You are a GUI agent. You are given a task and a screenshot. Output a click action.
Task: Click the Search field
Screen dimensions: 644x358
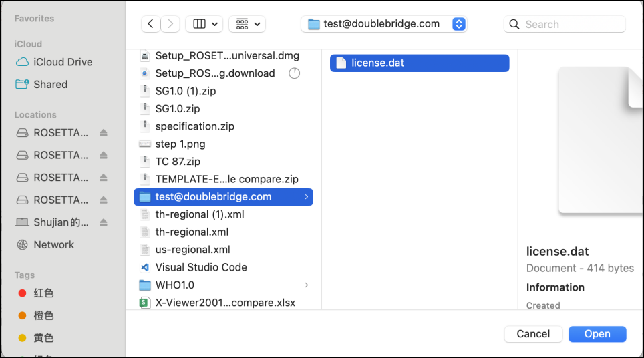coord(573,24)
